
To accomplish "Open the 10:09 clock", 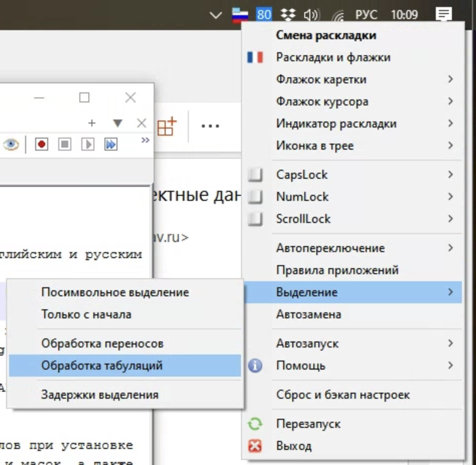I will (x=404, y=14).
